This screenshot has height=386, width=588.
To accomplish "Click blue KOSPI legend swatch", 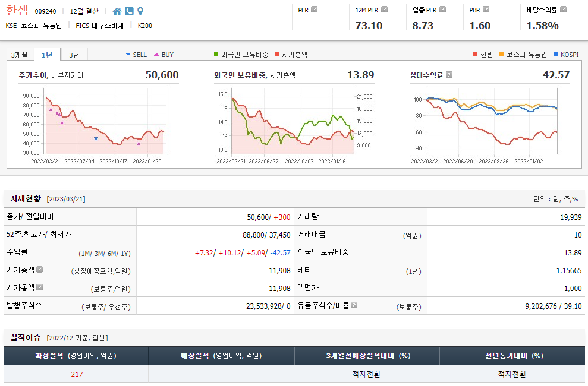I will pos(556,54).
